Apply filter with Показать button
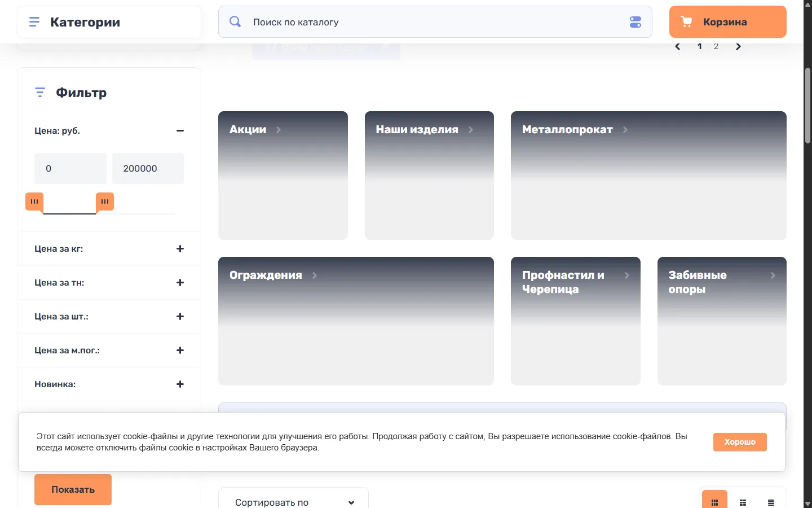812x508 pixels. point(73,489)
